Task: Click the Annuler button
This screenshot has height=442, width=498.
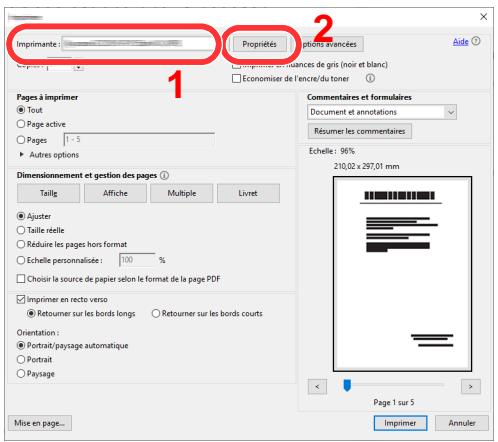Action: point(462,423)
